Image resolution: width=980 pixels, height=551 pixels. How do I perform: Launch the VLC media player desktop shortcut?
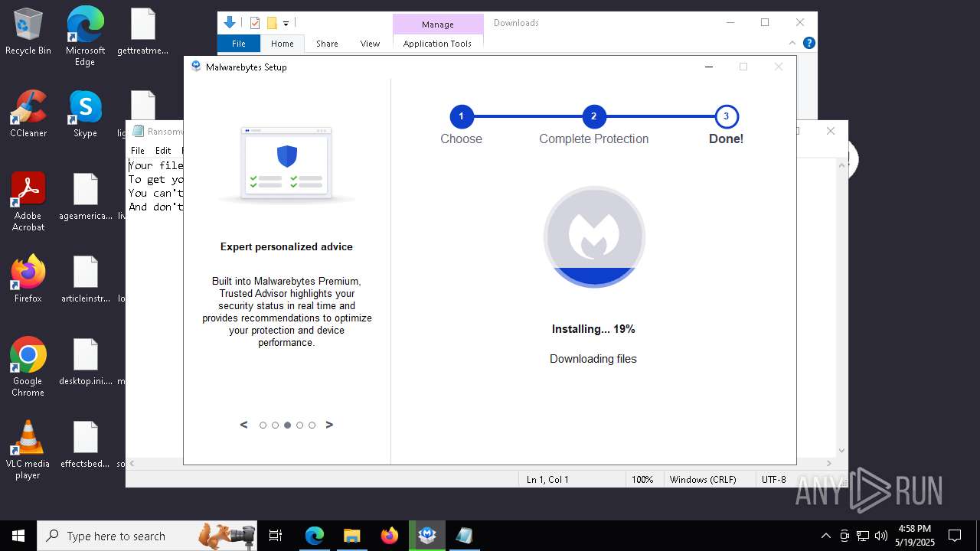(x=28, y=450)
